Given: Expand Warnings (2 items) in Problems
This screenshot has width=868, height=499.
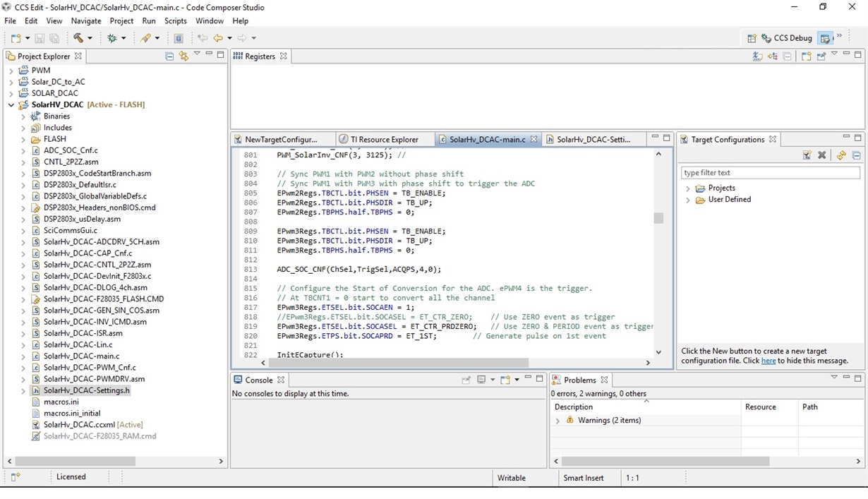Looking at the screenshot, I should (557, 421).
